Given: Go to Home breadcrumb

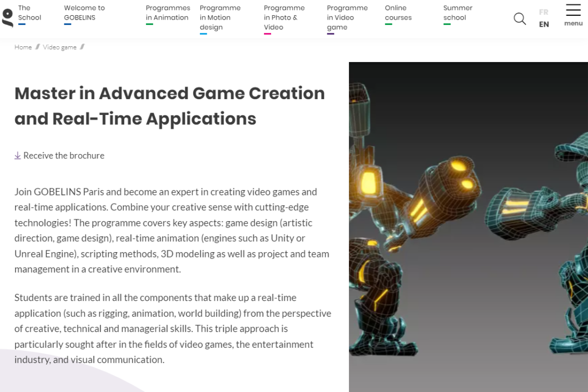Looking at the screenshot, I should [23, 47].
